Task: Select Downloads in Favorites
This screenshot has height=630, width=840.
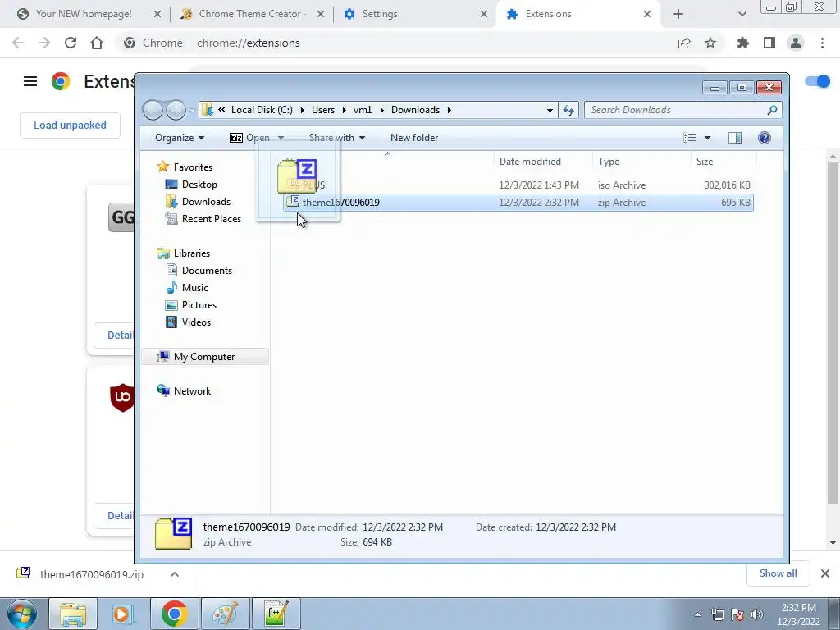Action: coord(206,202)
